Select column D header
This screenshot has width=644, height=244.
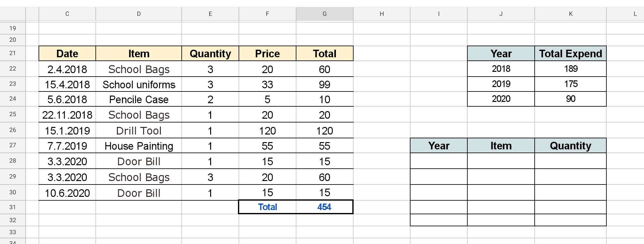pyautogui.click(x=139, y=14)
